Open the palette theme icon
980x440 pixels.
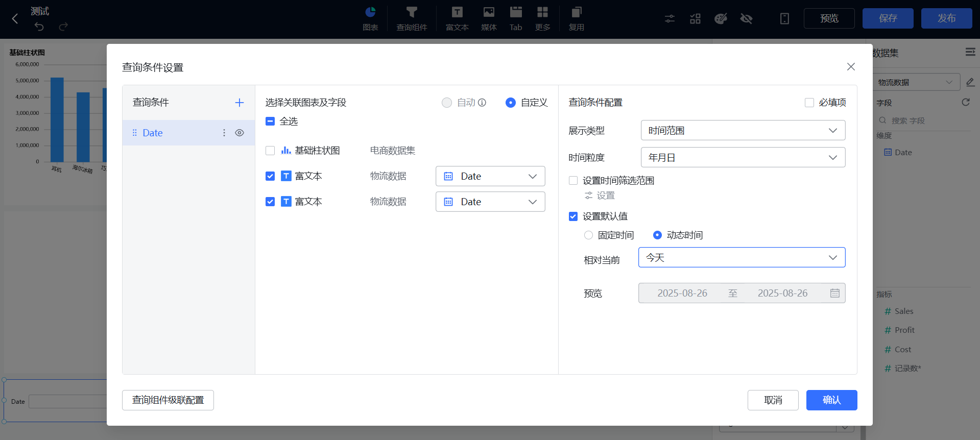click(721, 19)
